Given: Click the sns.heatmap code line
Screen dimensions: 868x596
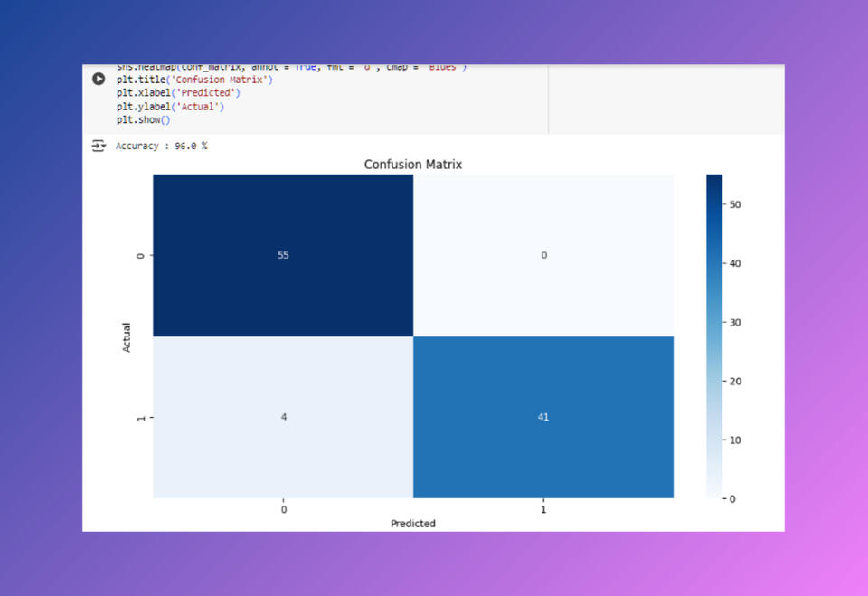Looking at the screenshot, I should coord(289,68).
